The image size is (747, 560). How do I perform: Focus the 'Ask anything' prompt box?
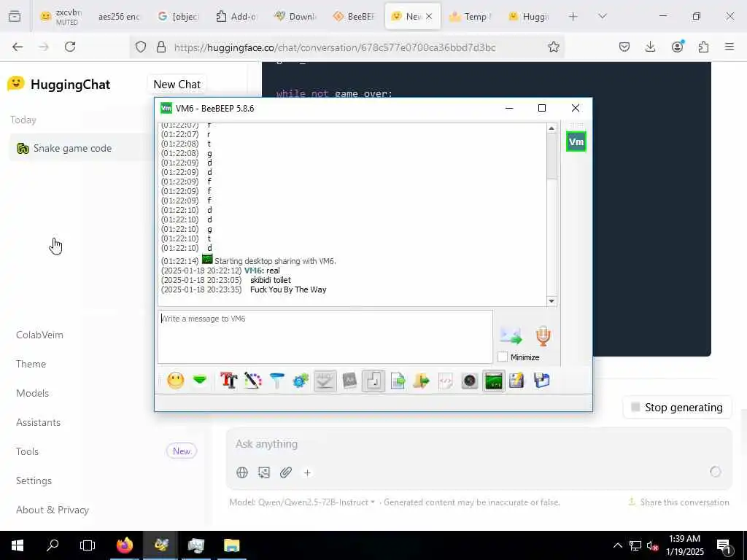[479, 444]
